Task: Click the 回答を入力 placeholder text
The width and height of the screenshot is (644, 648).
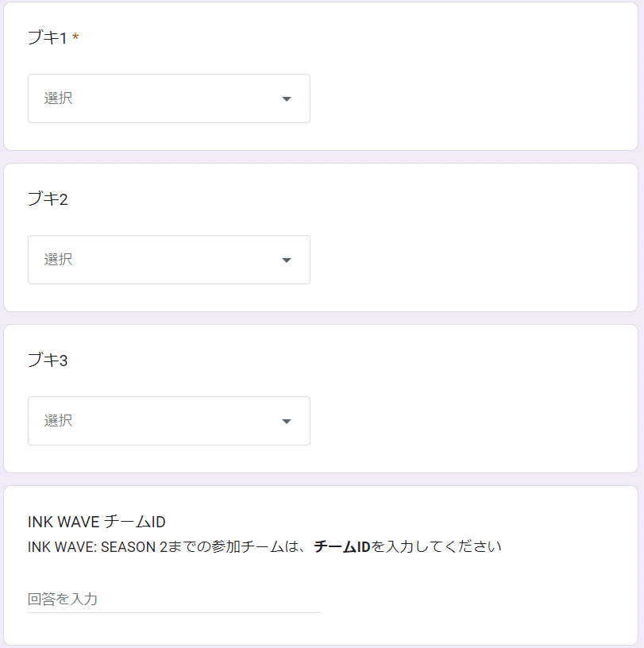Action: coord(63,599)
